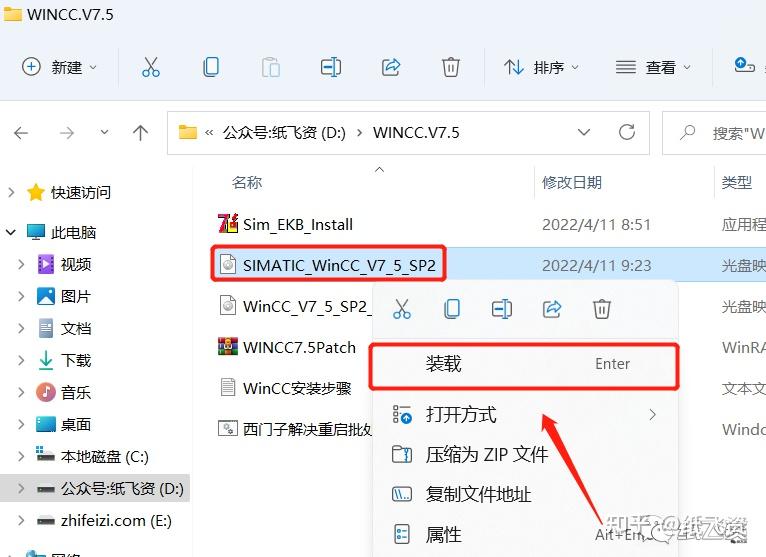The height and width of the screenshot is (557, 766).
Task: Select 复制文件地址 in the context menu
Action: coord(525,494)
